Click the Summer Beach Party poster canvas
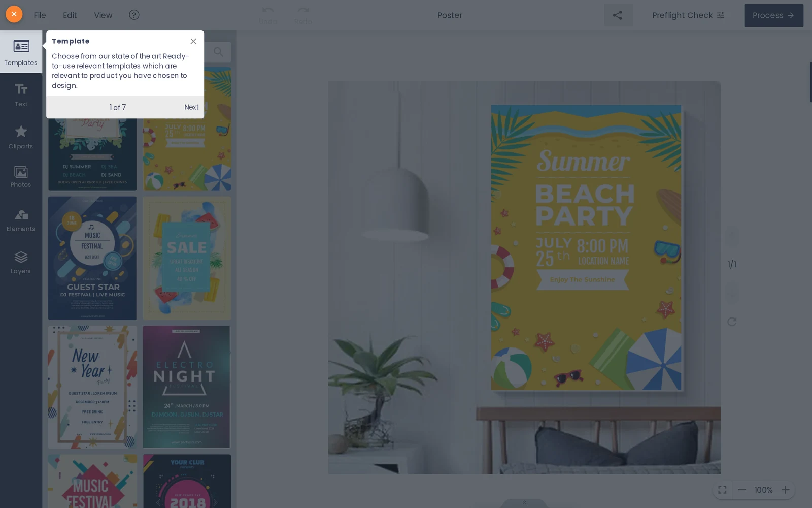 coord(586,247)
